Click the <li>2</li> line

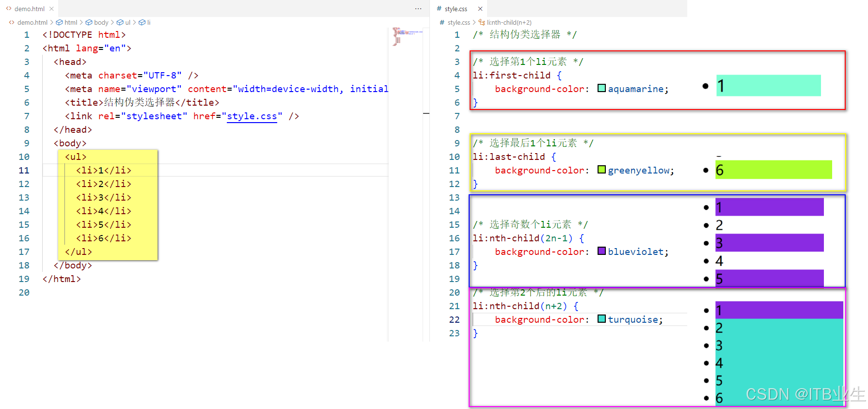point(104,184)
